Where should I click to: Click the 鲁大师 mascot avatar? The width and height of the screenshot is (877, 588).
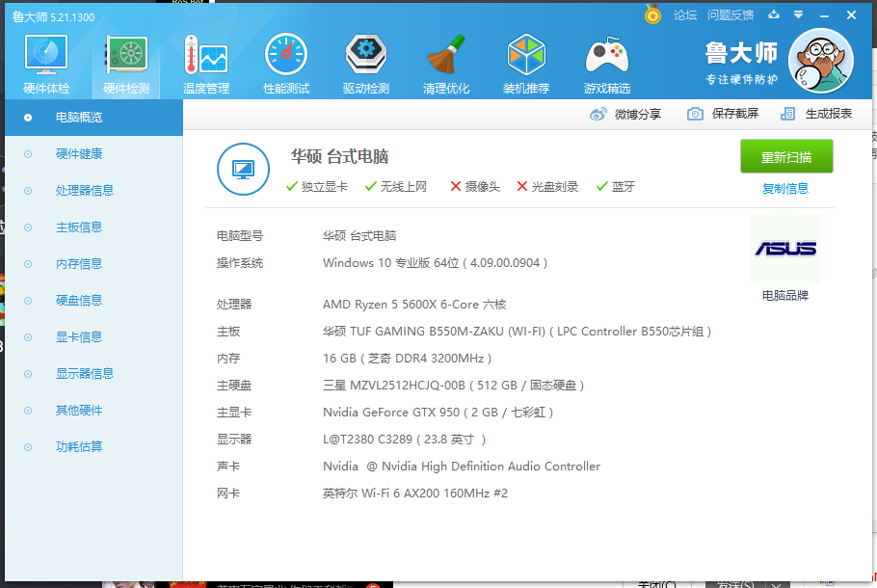[x=820, y=60]
